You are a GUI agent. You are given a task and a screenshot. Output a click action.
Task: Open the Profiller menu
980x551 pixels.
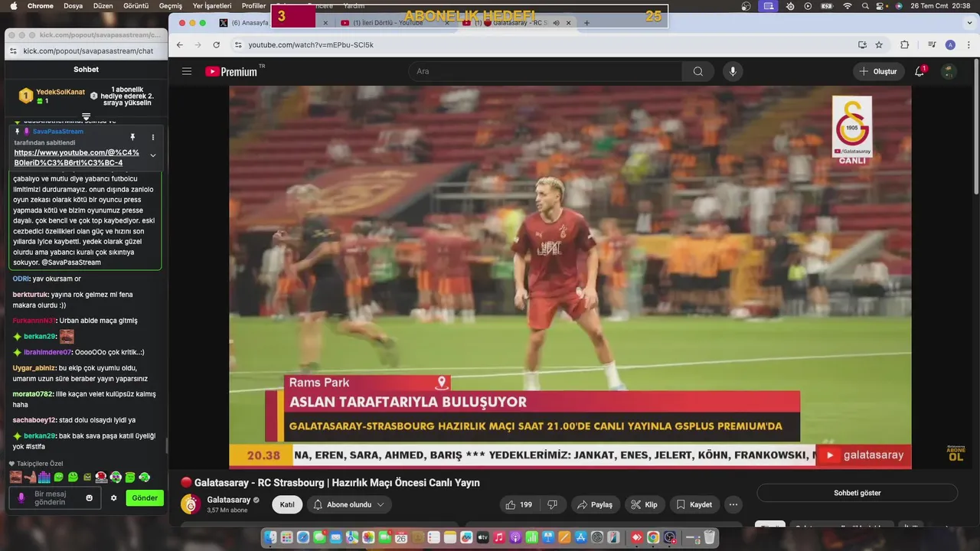point(253,5)
